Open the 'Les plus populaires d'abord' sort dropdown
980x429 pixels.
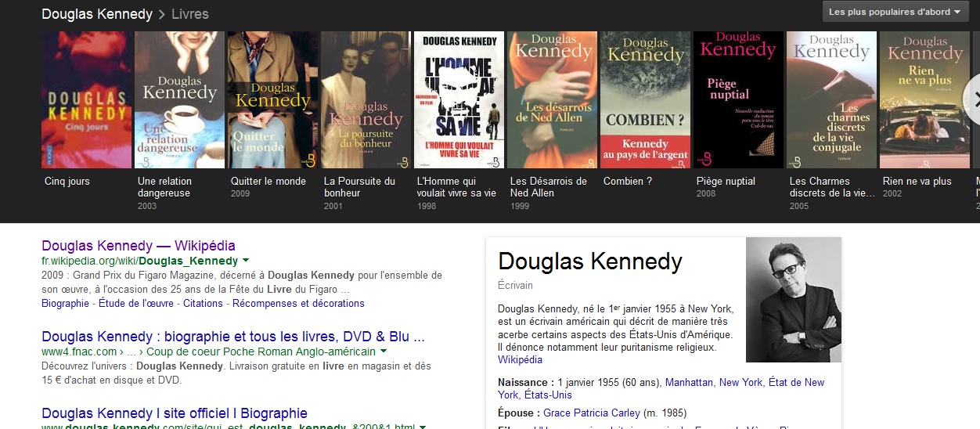[x=895, y=12]
